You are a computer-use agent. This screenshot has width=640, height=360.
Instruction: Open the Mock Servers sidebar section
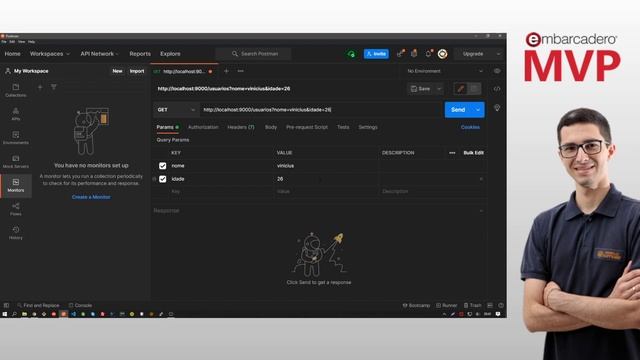point(16,162)
